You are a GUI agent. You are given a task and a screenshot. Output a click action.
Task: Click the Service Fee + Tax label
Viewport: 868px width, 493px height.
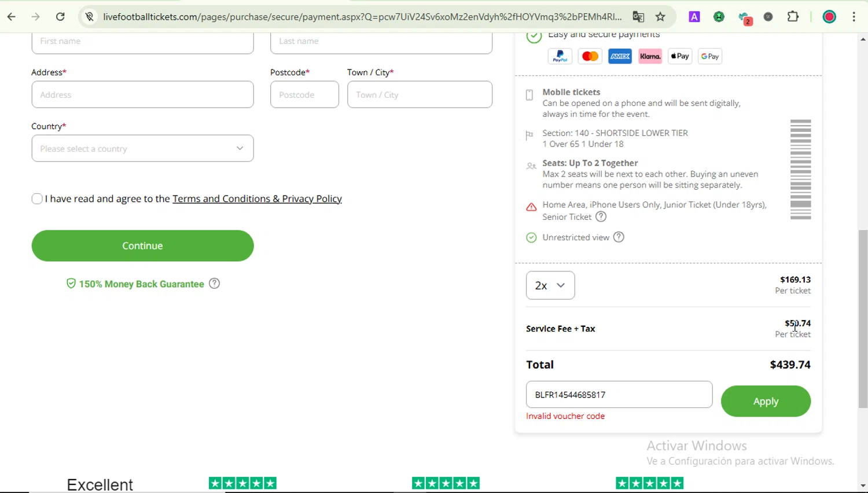click(x=561, y=329)
